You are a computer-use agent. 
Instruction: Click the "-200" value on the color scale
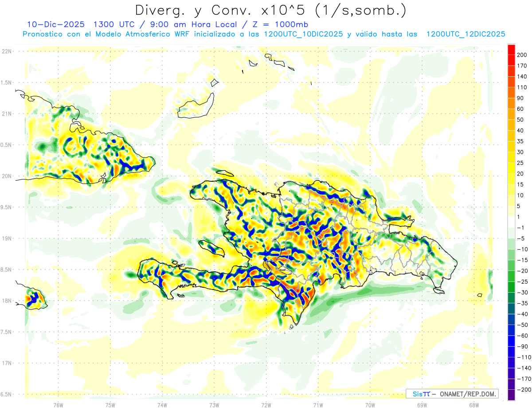coord(524,390)
